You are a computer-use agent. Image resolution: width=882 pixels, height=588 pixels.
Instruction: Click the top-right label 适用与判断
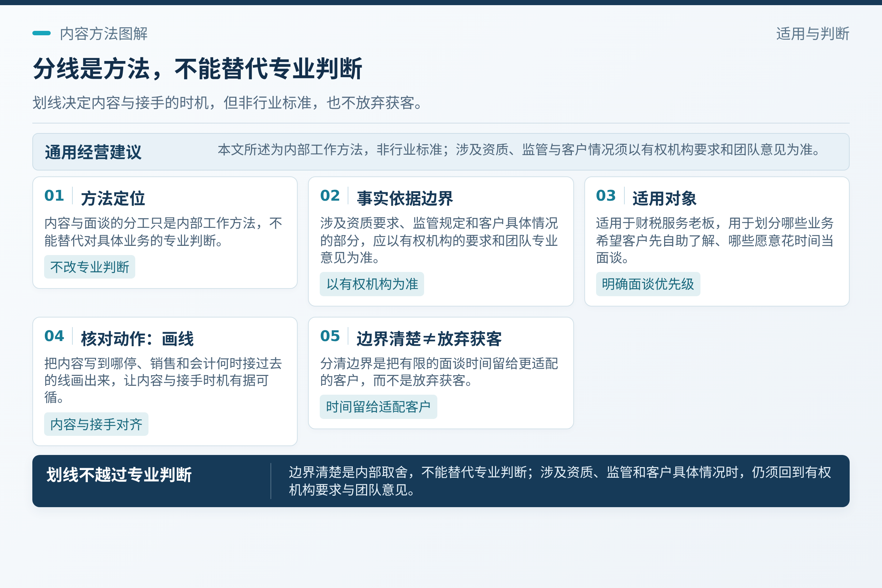tap(813, 34)
